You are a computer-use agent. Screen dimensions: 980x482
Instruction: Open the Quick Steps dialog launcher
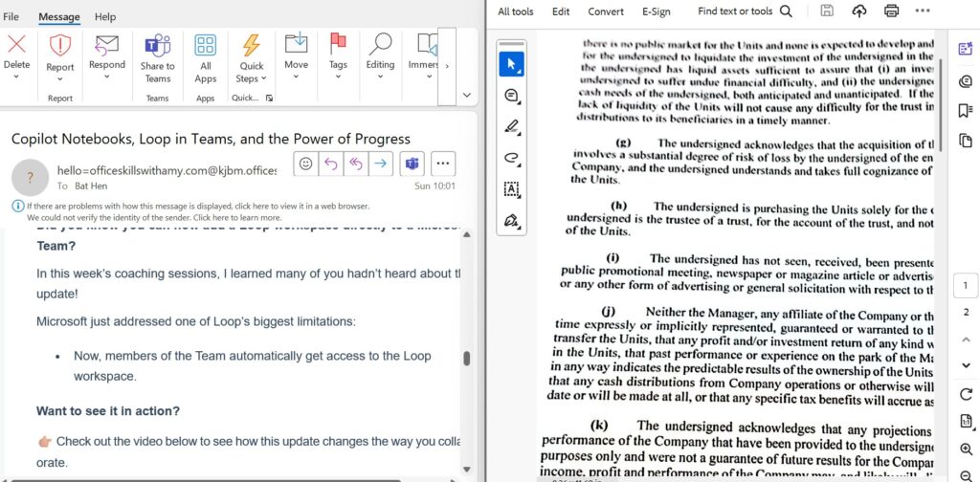[x=269, y=98]
